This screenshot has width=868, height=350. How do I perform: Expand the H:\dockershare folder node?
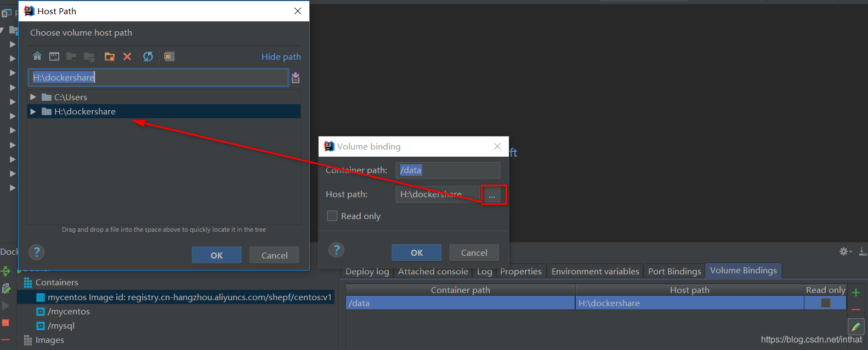[33, 111]
